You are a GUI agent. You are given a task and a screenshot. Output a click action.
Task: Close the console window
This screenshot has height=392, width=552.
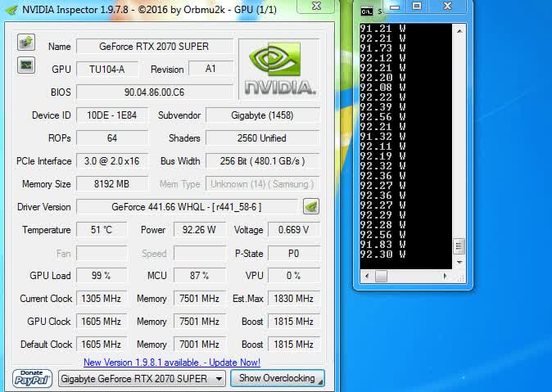[x=447, y=6]
